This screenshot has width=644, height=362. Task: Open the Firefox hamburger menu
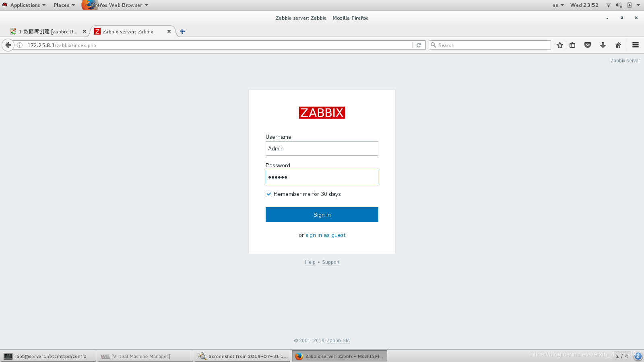[x=636, y=45]
